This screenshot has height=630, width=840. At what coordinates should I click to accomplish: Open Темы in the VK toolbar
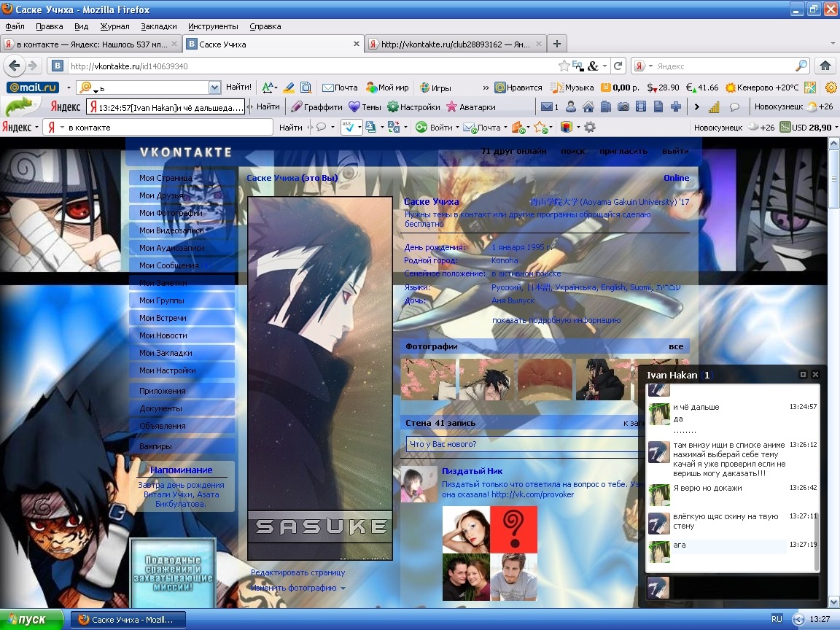pos(364,106)
